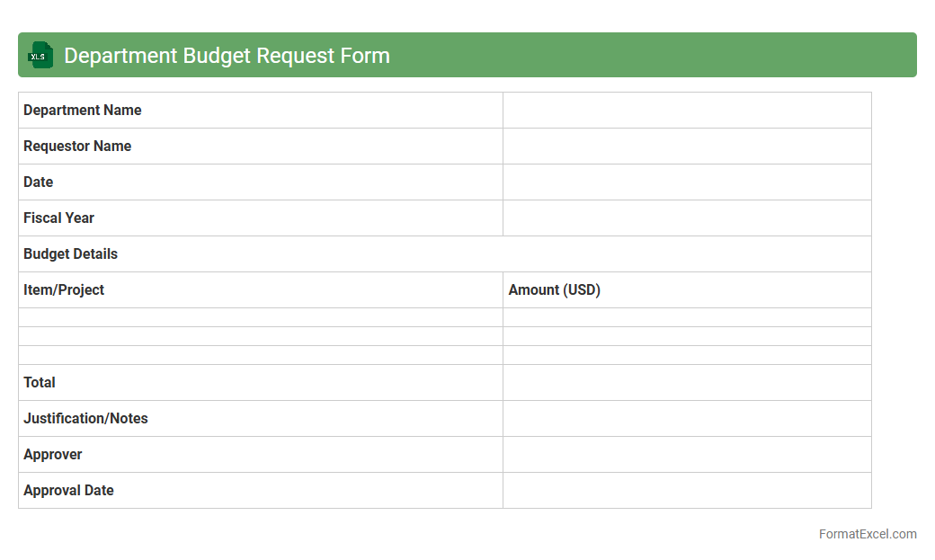Click the empty Date value cell
This screenshot has width=935, height=560.
click(687, 182)
